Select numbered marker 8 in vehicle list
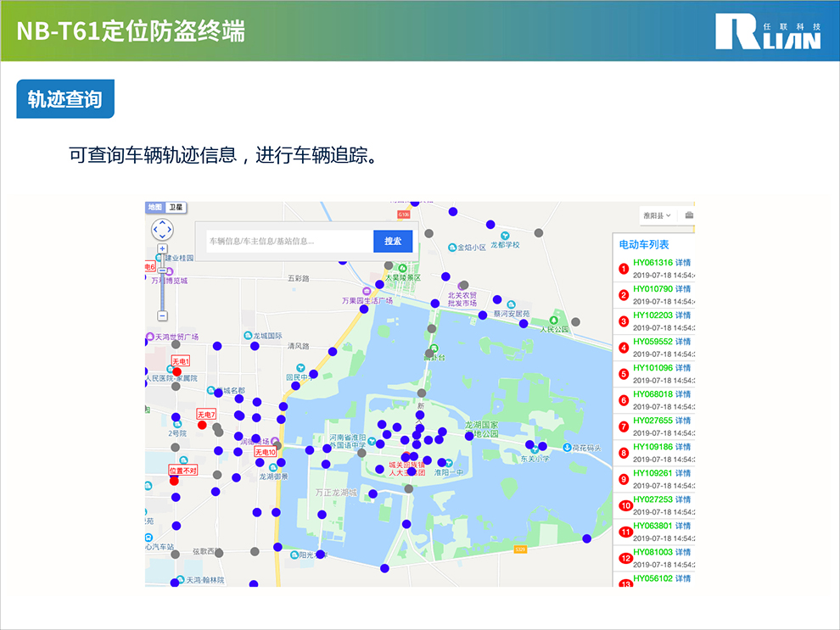840x630 pixels. 624,453
